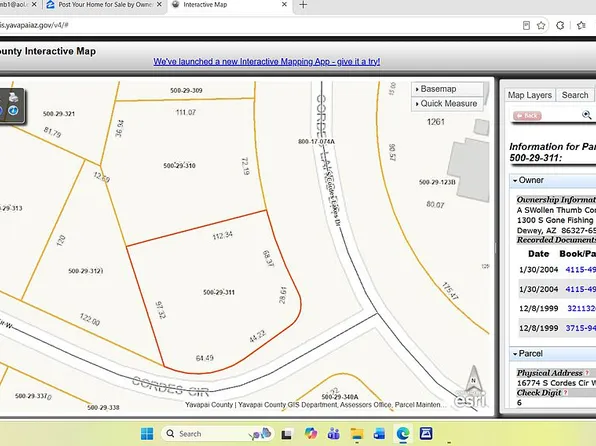
Task: Select parcel 500-29-312 on the map
Action: (x=86, y=271)
